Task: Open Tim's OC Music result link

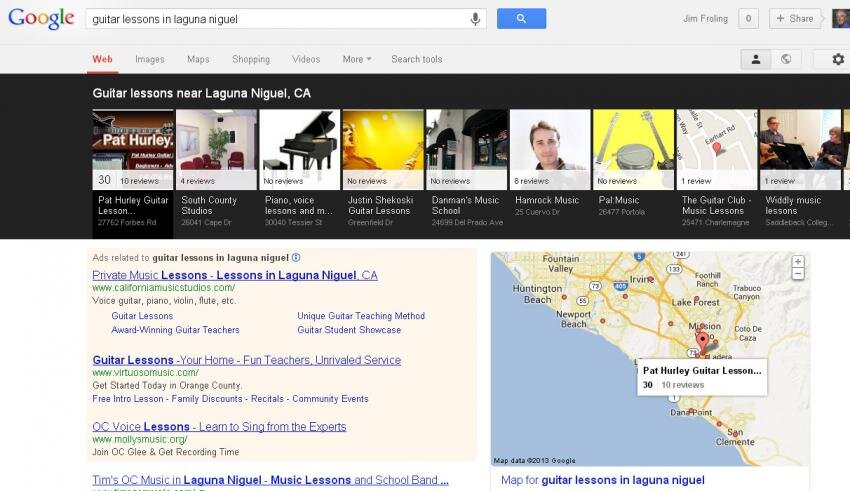Action: click(271, 480)
